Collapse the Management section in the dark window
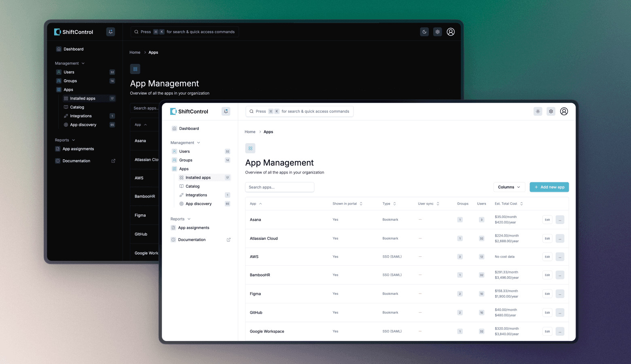The height and width of the screenshot is (364, 631). coord(70,63)
